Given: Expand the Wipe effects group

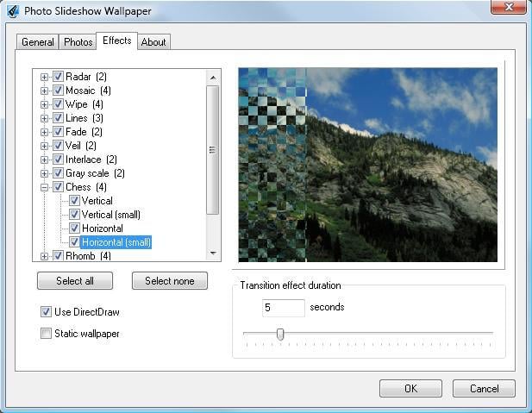Looking at the screenshot, I should [45, 104].
